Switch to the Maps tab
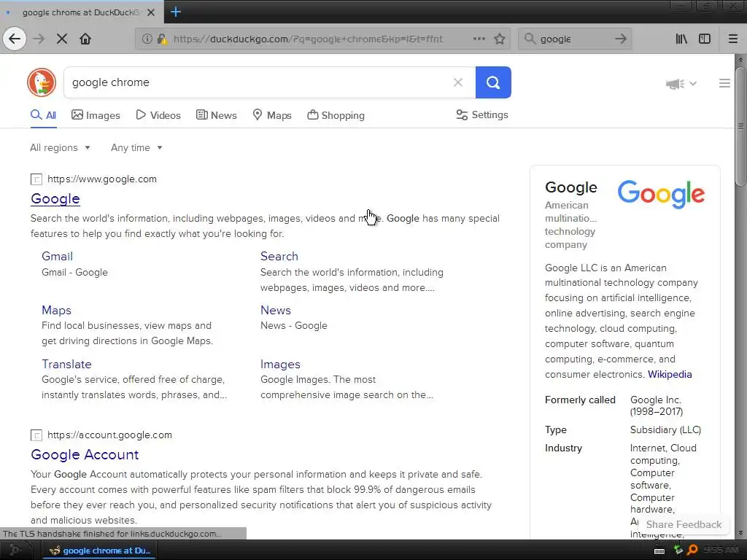This screenshot has width=747, height=560. click(x=272, y=115)
